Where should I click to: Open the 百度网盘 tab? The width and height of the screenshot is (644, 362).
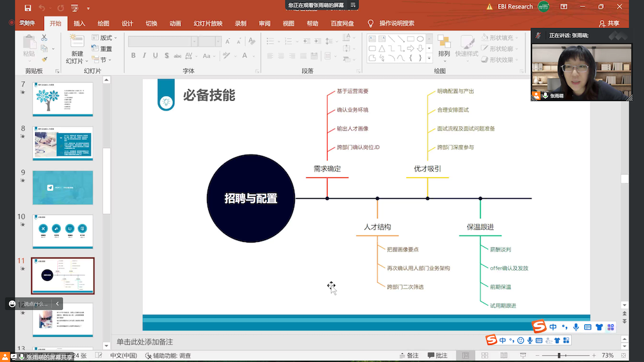coord(342,23)
